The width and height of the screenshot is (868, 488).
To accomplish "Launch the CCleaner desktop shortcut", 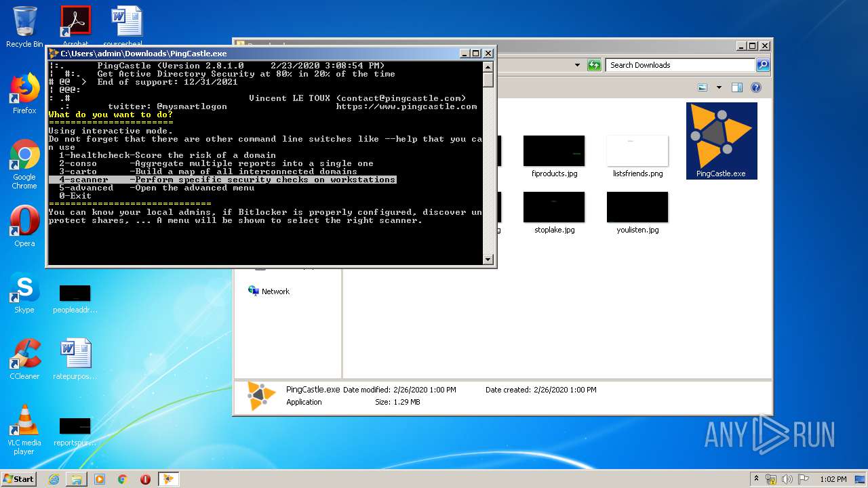I will tap(24, 359).
